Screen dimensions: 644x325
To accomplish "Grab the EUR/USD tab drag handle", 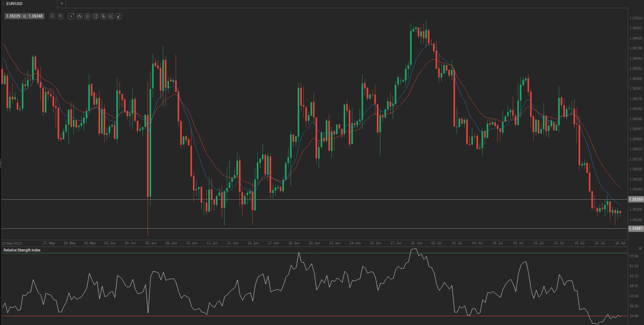I will pos(4,4).
